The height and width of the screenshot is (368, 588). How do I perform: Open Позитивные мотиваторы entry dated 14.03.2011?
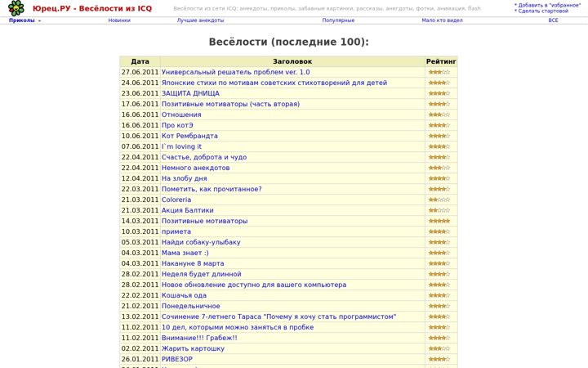point(204,221)
